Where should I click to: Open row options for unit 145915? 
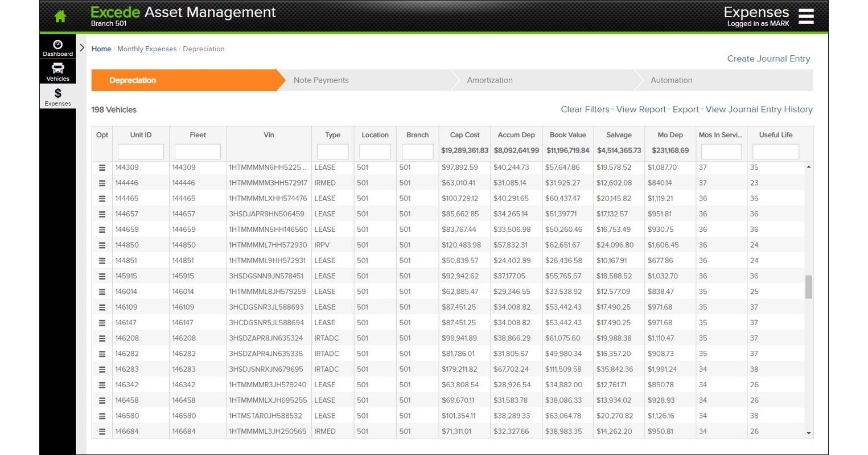(x=101, y=276)
